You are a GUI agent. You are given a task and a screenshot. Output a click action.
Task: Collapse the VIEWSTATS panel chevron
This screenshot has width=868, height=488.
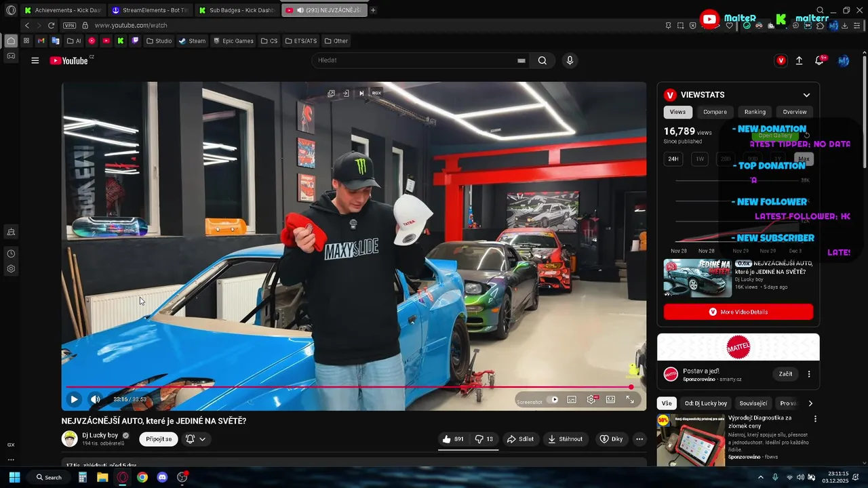point(806,95)
